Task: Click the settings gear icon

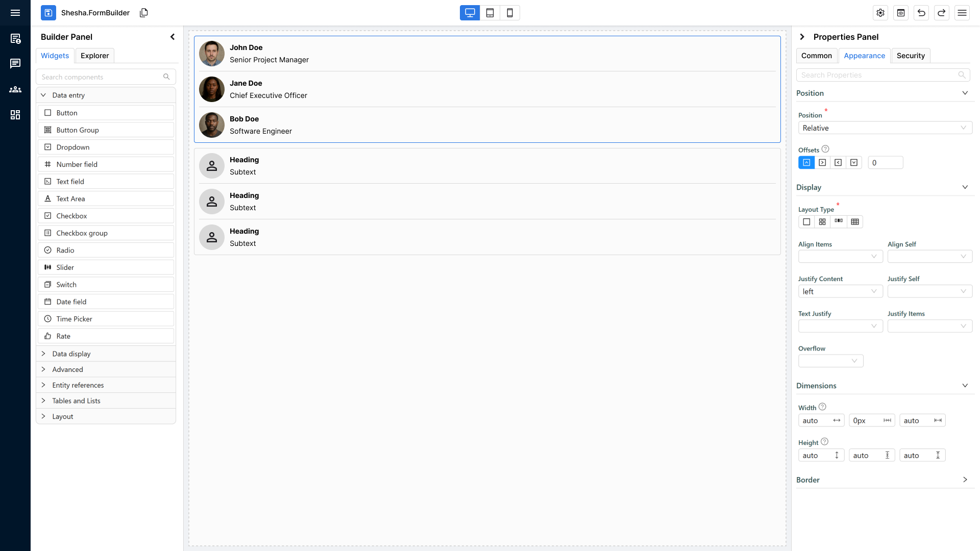Action: (880, 13)
